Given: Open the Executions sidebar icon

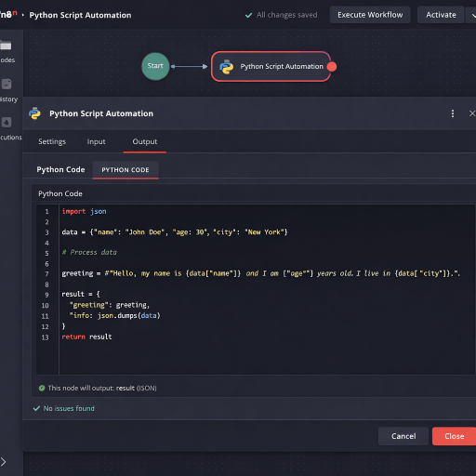Looking at the screenshot, I should click(x=7, y=123).
